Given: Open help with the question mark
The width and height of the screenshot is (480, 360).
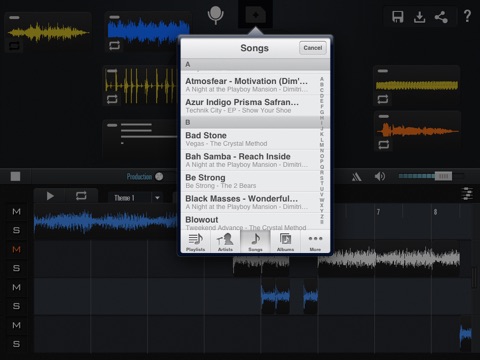Looking at the screenshot, I should 467,16.
